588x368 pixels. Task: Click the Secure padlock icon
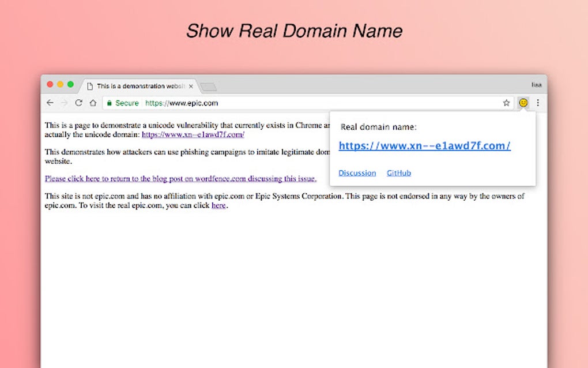(110, 103)
